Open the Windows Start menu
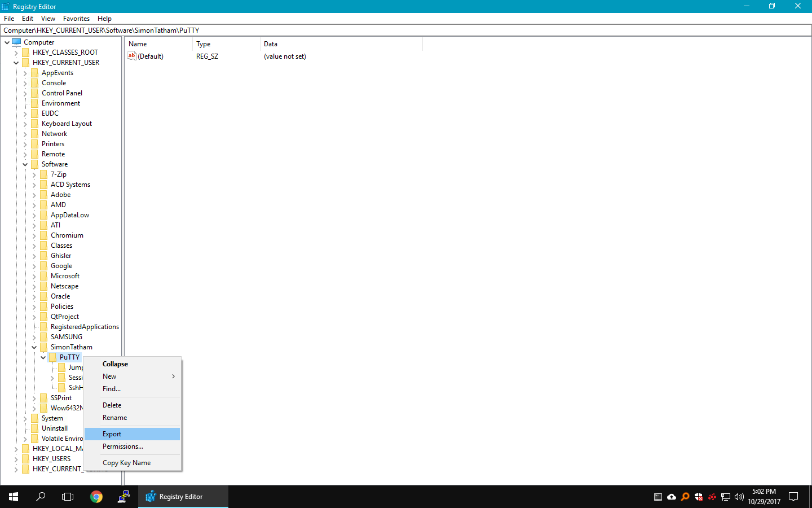 pos(14,497)
